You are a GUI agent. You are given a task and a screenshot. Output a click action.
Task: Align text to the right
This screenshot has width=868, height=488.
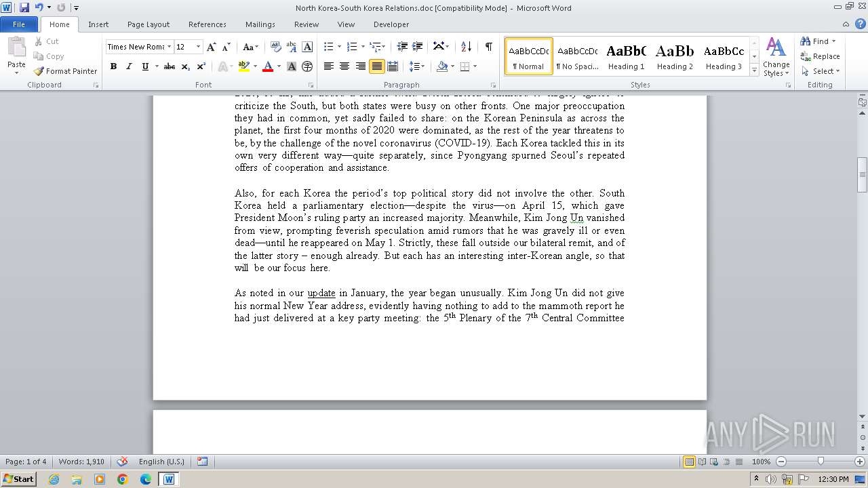pos(360,66)
